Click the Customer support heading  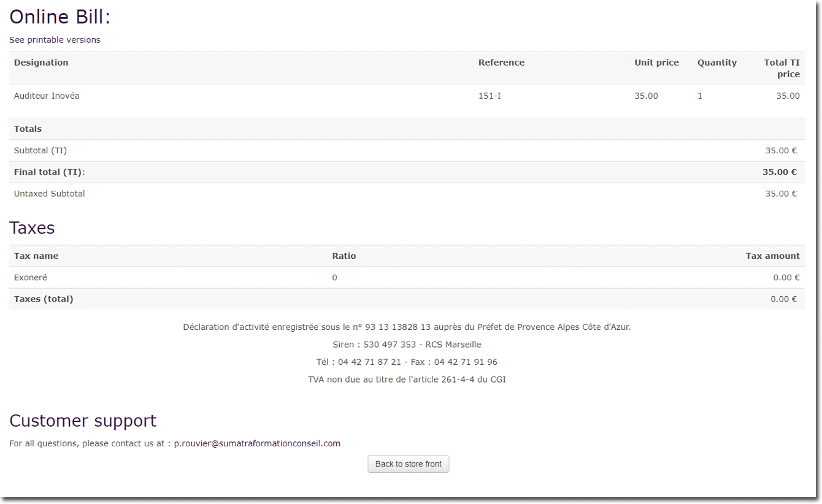[x=83, y=421]
